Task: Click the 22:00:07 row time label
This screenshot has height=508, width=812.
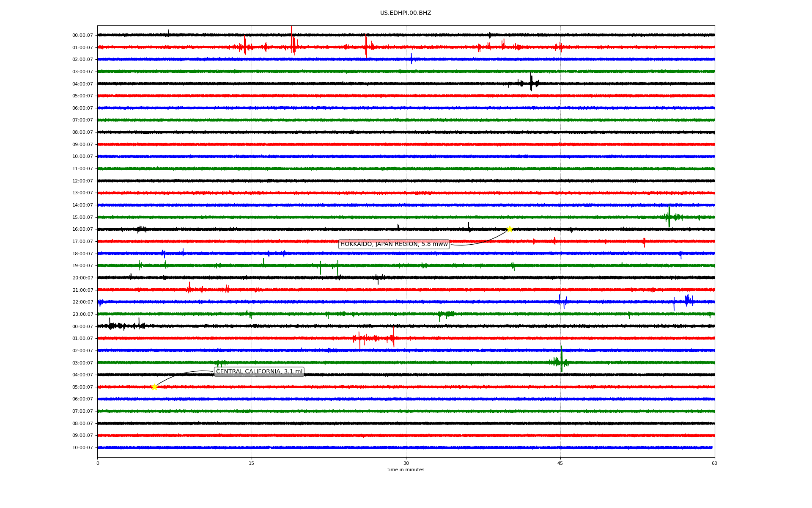Action: [x=82, y=302]
